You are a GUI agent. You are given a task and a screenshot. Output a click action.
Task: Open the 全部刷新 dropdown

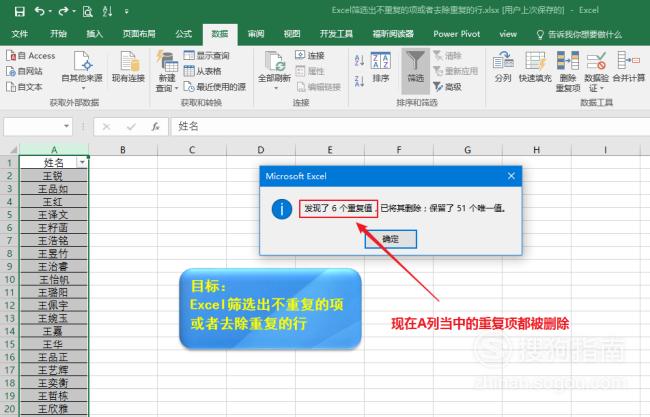274,70
